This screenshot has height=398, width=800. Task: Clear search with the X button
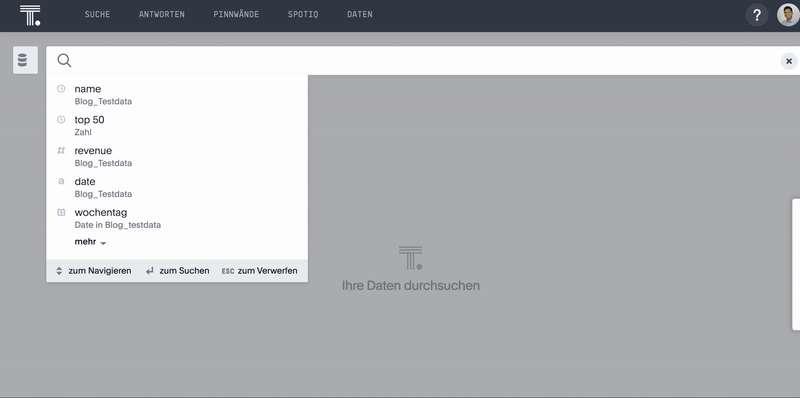(789, 61)
